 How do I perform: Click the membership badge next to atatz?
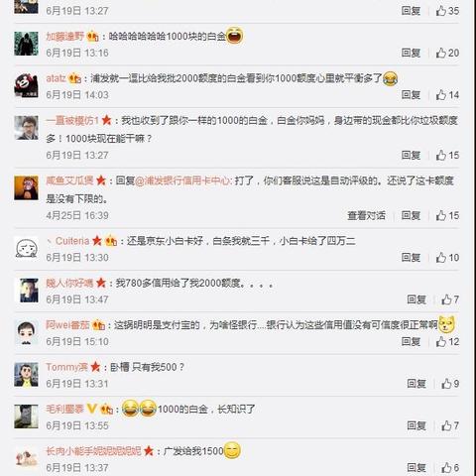(x=74, y=78)
